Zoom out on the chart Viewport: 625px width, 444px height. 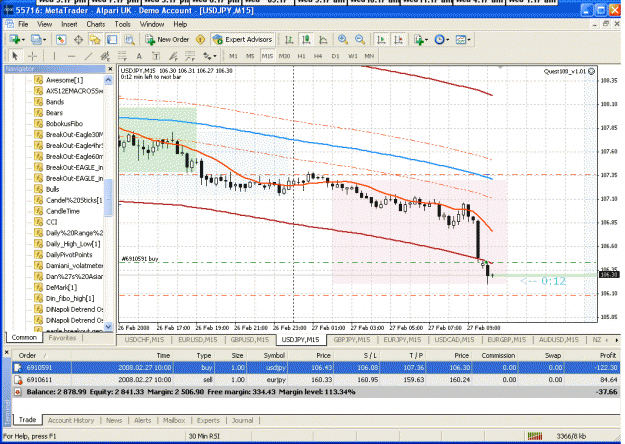[x=360, y=39]
